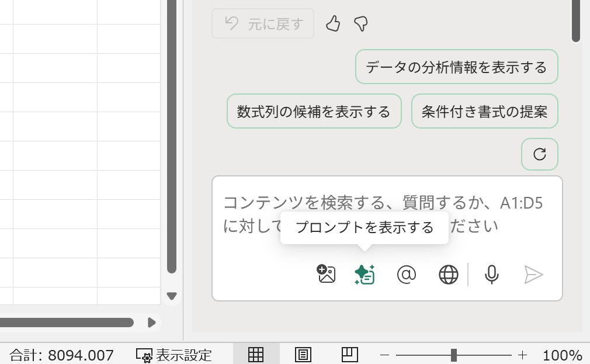Click the send message arrow icon

533,275
